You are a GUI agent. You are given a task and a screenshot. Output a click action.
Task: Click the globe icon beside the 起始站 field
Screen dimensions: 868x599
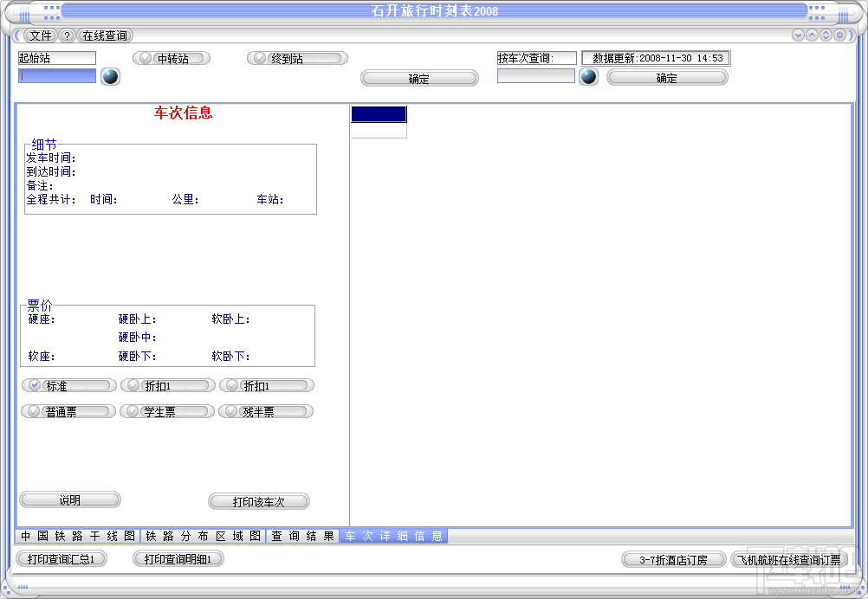(x=110, y=76)
